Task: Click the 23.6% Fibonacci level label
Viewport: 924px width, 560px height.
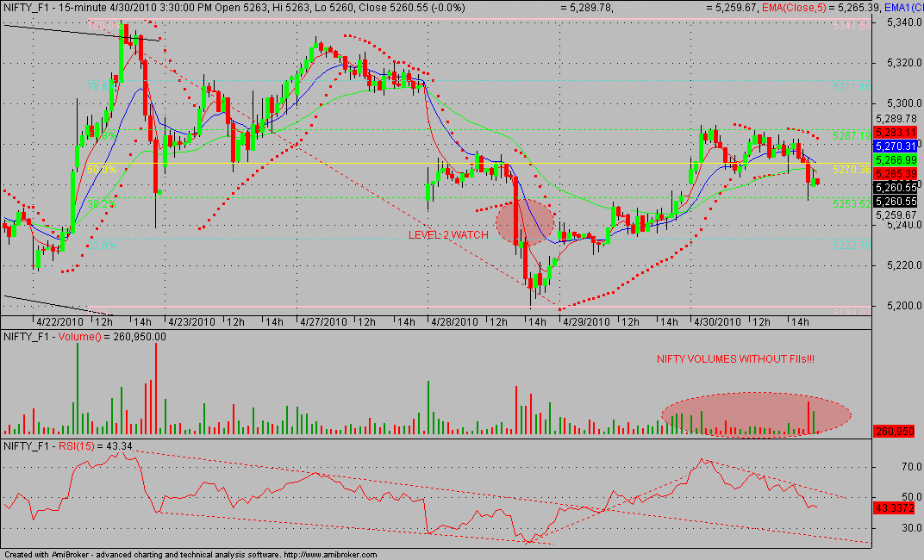Action: point(102,245)
